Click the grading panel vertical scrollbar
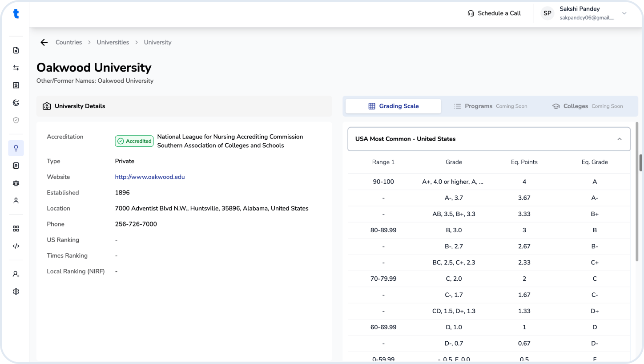Viewport: 644px width, 364px height. click(x=641, y=163)
